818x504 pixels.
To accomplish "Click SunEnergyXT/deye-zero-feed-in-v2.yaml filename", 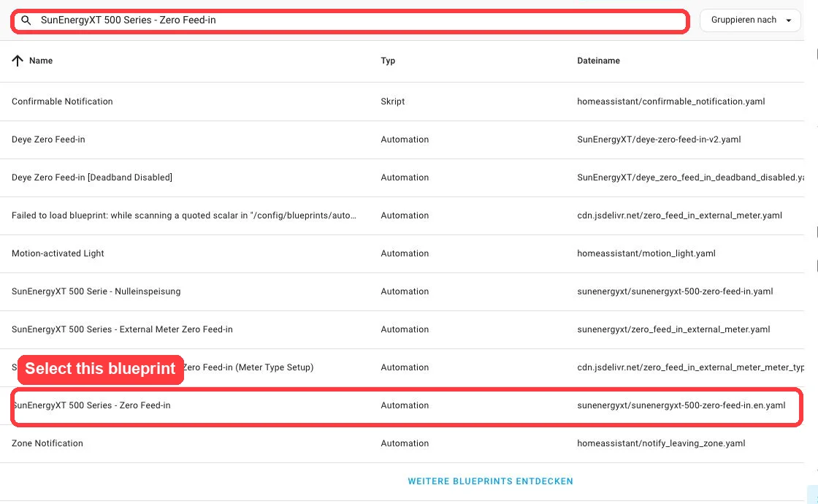I will 659,140.
